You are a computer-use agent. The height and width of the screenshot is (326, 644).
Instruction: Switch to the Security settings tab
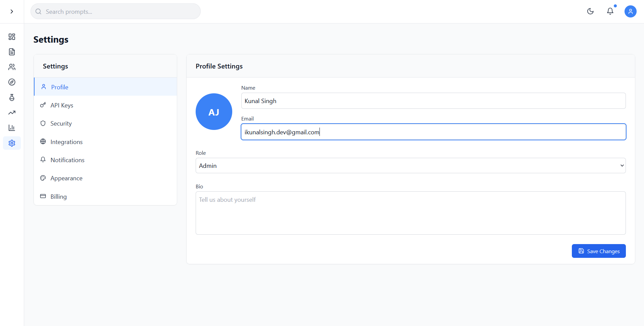coord(61,124)
